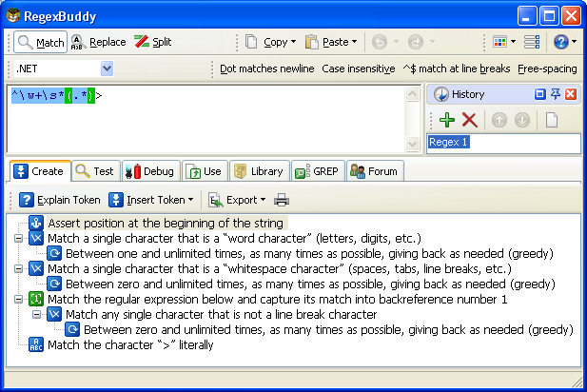Toggle ^$ match at line breaks

[x=457, y=69]
